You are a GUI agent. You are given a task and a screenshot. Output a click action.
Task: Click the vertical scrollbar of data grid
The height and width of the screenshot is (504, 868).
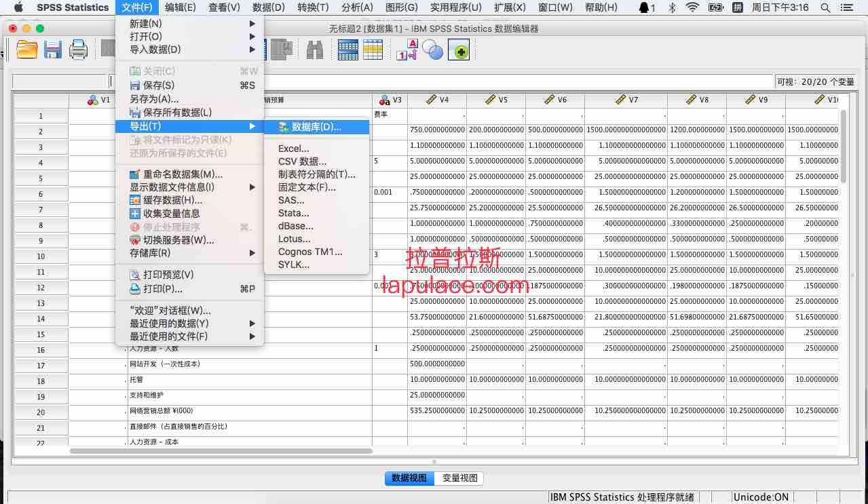click(844, 146)
